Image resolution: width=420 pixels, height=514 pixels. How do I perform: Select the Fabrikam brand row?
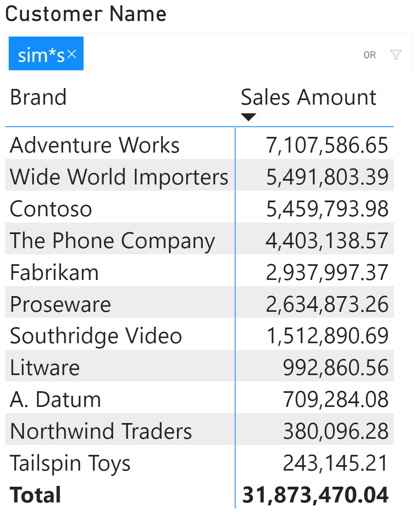199,273
